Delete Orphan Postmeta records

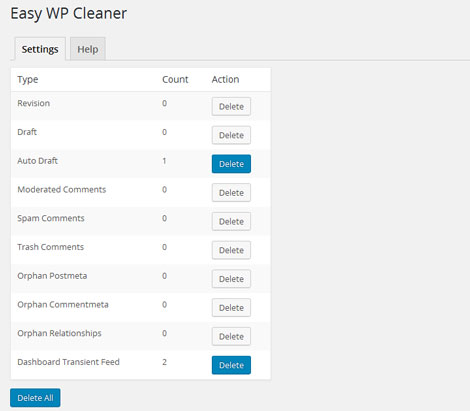(x=231, y=279)
